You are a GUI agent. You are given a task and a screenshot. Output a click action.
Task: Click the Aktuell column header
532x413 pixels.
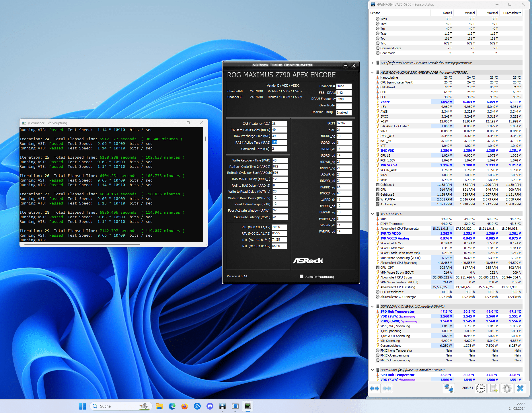442,13
